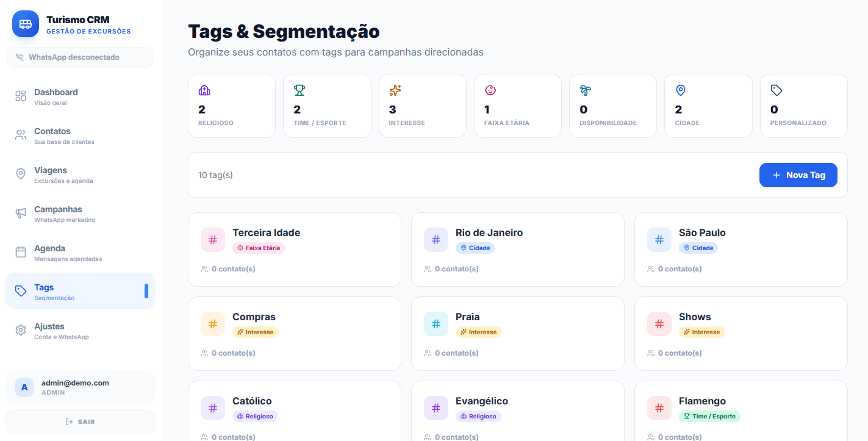Click the Religioso temple icon on its stat card
The image size is (868, 441).
[x=204, y=90]
